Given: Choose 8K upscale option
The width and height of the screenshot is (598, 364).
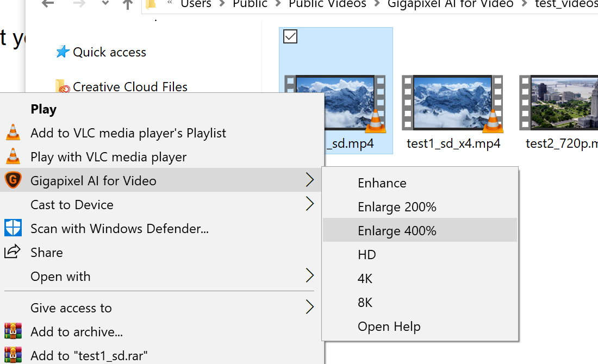Looking at the screenshot, I should coord(420,302).
